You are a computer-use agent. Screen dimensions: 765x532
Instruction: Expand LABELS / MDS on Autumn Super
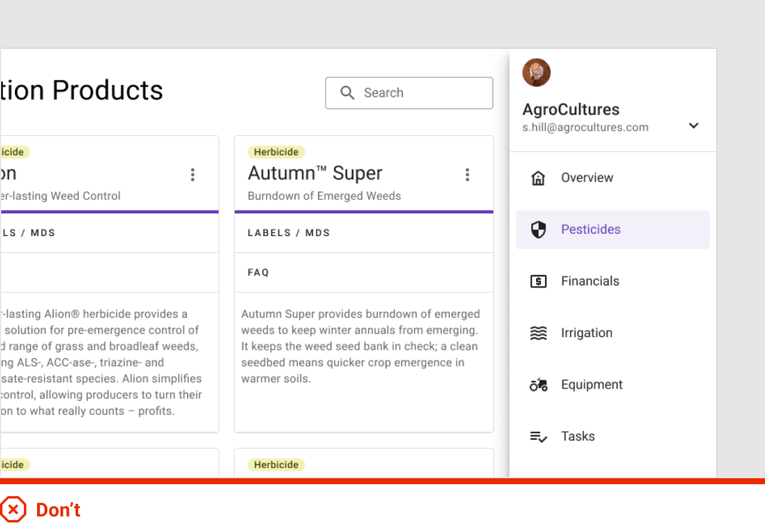pos(289,233)
